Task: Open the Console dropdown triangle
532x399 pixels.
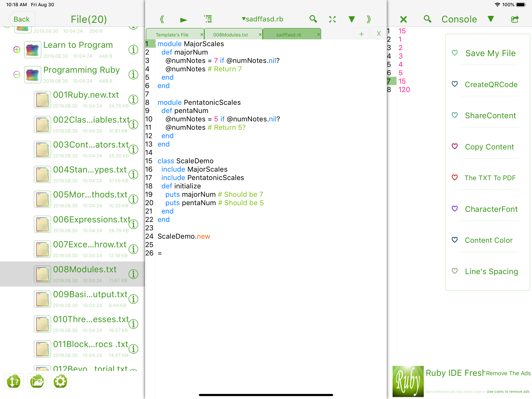Action: click(x=491, y=19)
